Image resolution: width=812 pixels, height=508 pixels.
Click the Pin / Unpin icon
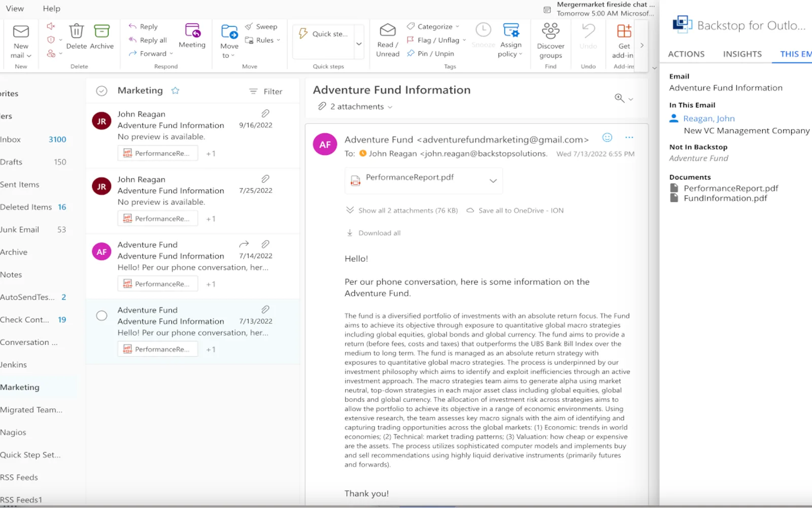click(x=411, y=53)
